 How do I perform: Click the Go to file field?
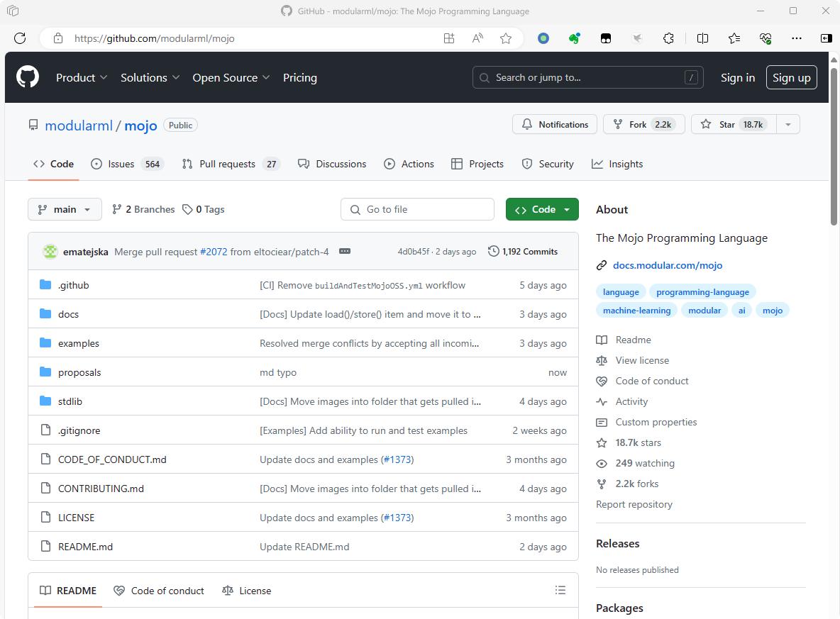pos(417,209)
